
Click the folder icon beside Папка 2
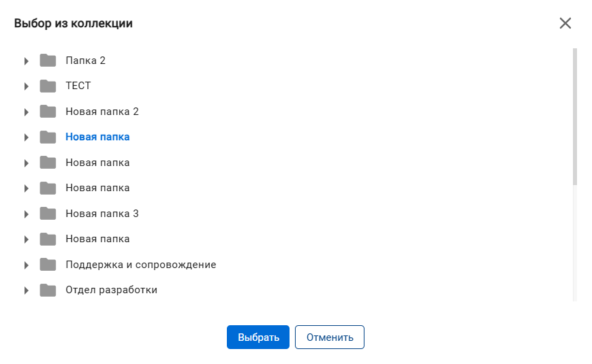coord(48,61)
